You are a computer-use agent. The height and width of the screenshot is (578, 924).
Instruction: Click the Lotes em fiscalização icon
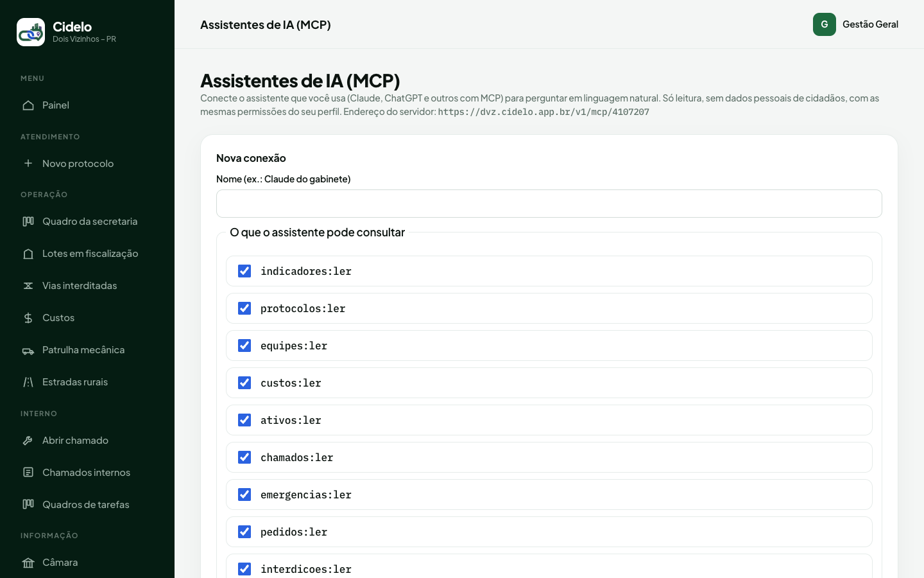[28, 253]
